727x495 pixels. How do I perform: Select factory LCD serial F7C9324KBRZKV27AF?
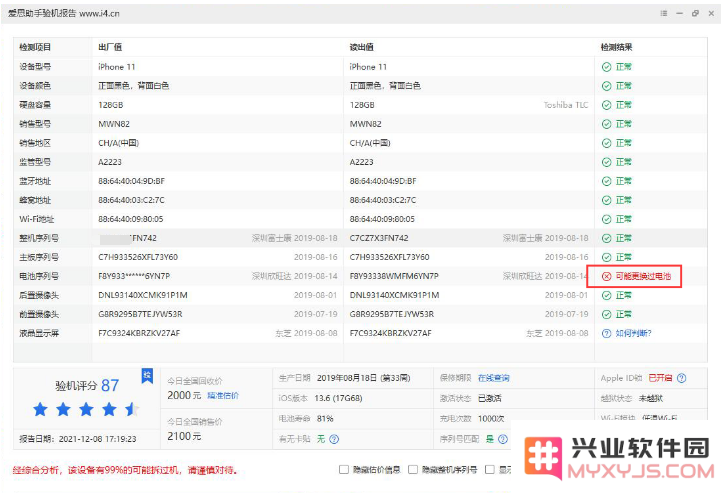pos(139,333)
